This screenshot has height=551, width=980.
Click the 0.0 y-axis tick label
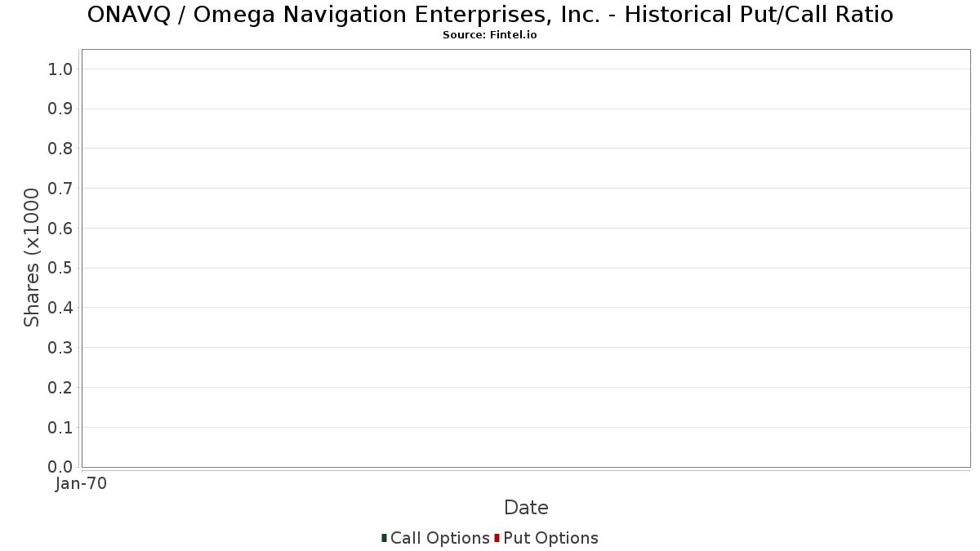coord(61,467)
